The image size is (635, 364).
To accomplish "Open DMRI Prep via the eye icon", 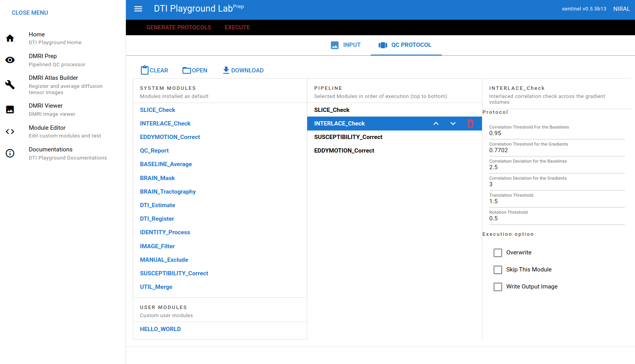I will tap(10, 60).
